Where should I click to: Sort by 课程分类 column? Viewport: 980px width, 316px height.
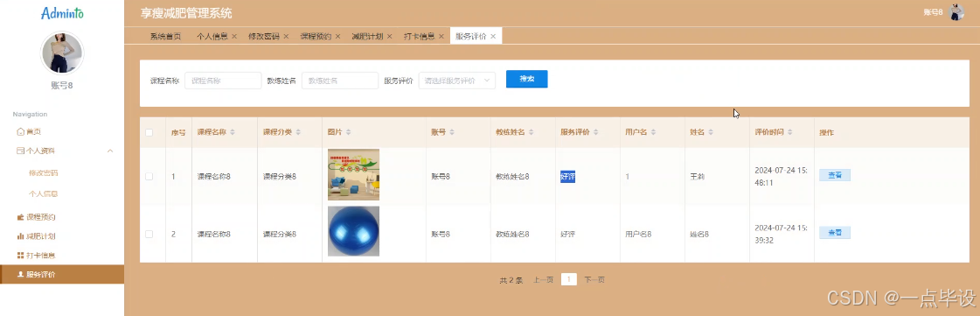point(298,133)
